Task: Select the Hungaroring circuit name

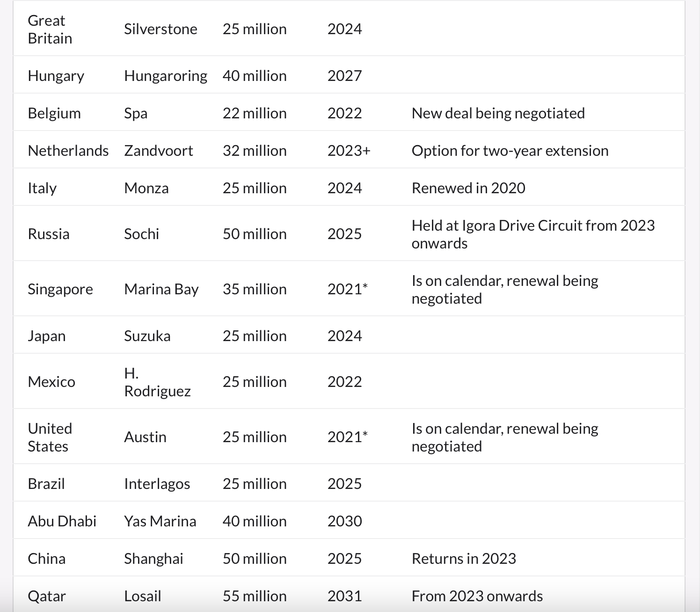Action: (x=165, y=76)
